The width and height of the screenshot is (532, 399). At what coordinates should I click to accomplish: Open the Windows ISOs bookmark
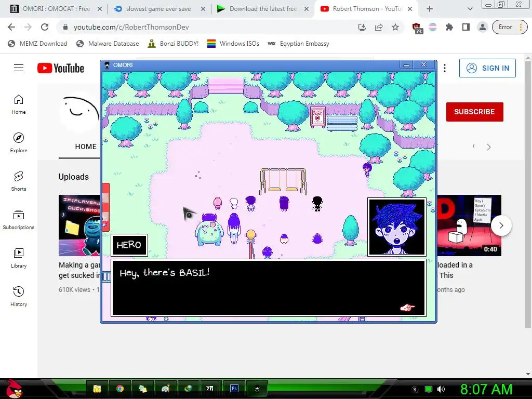[x=233, y=44]
